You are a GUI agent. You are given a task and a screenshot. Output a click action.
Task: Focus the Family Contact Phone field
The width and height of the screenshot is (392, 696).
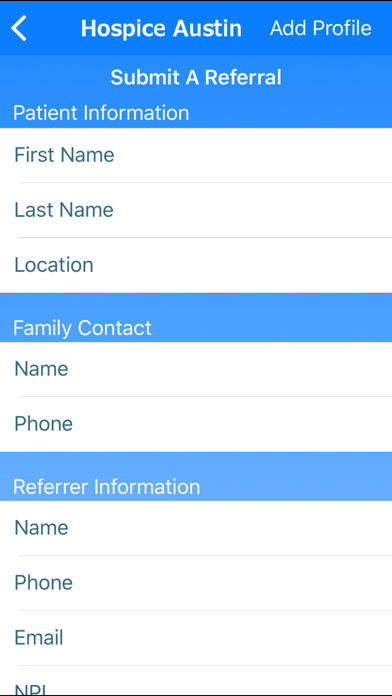[x=196, y=424]
